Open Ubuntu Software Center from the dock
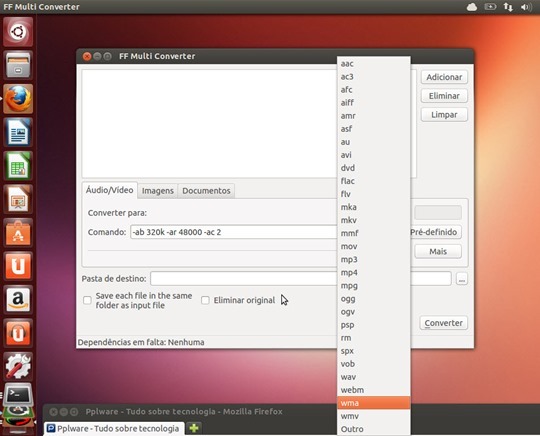This screenshot has height=436, width=540. (x=18, y=232)
